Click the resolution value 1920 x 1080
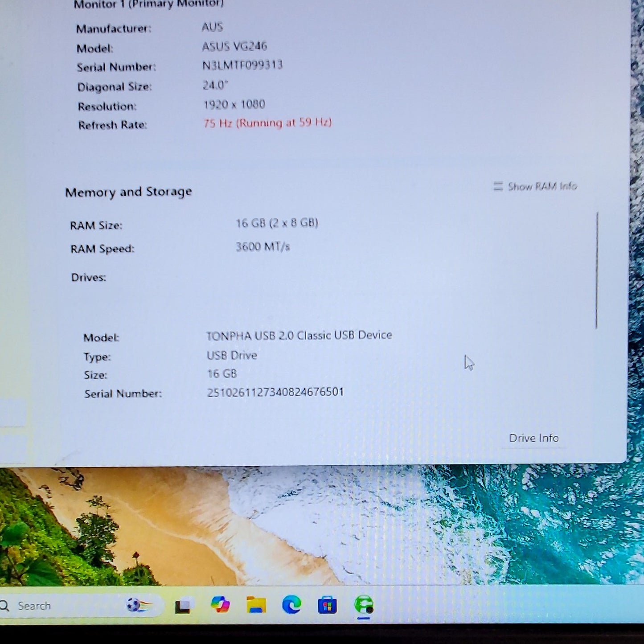The height and width of the screenshot is (644, 644). 234,104
